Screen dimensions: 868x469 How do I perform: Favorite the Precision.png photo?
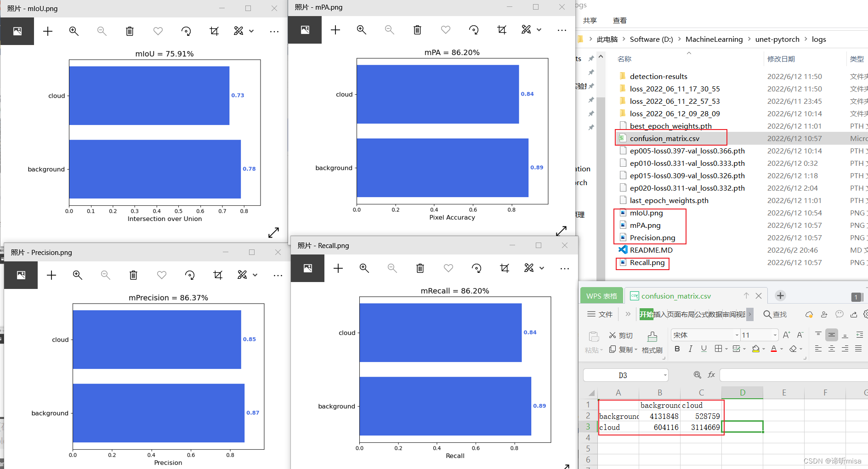pos(162,275)
